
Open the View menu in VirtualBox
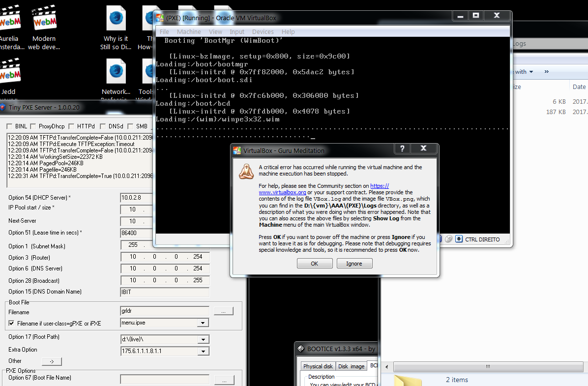pyautogui.click(x=216, y=32)
